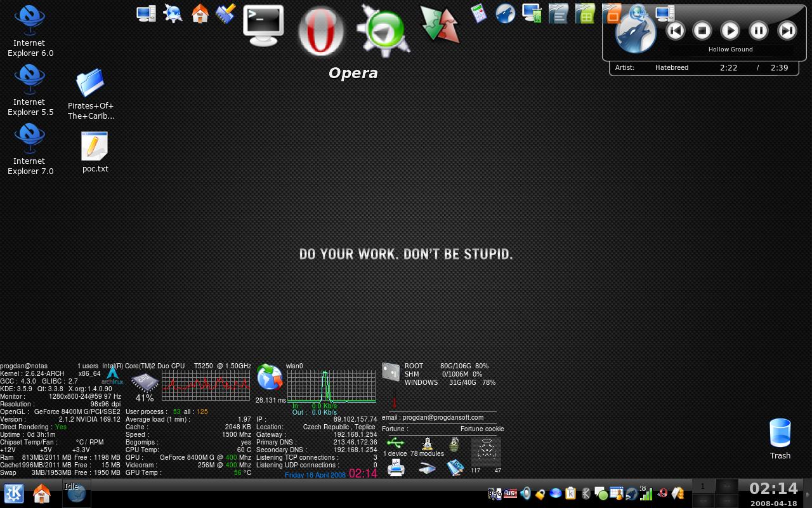
Task: Select the Idle task in the taskbar
Action: click(76, 493)
